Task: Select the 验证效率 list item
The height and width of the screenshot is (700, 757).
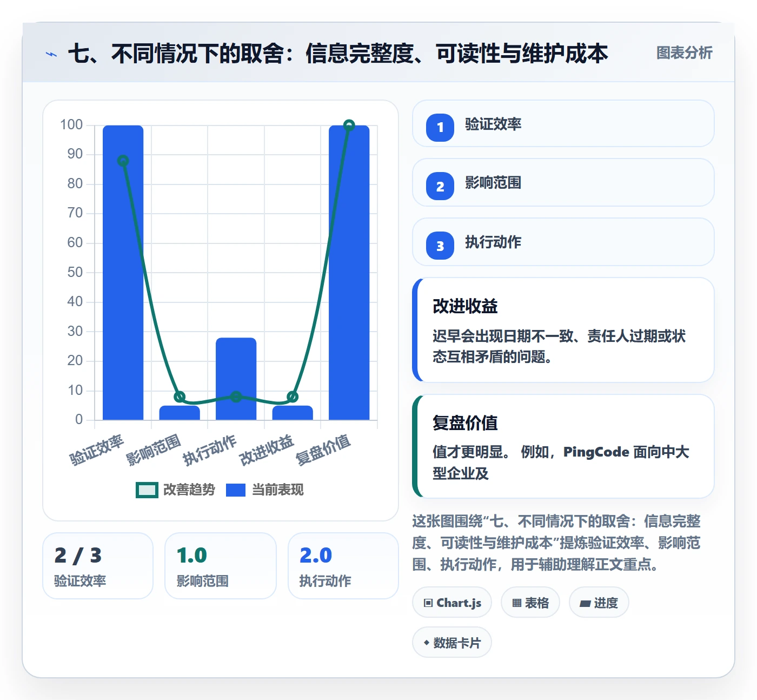Action: pyautogui.click(x=563, y=123)
